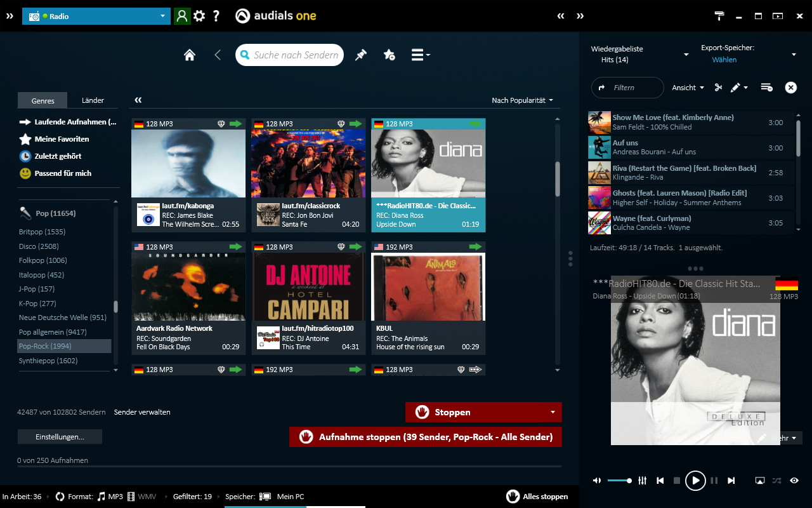
Task: Select Synthiepop (1602) genre
Action: (x=48, y=361)
